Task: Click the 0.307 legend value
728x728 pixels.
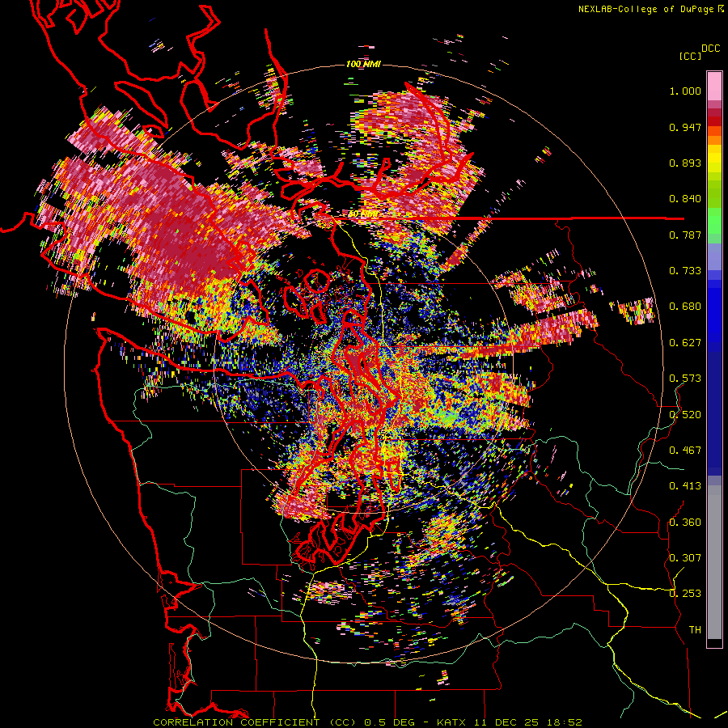Action: point(685,558)
